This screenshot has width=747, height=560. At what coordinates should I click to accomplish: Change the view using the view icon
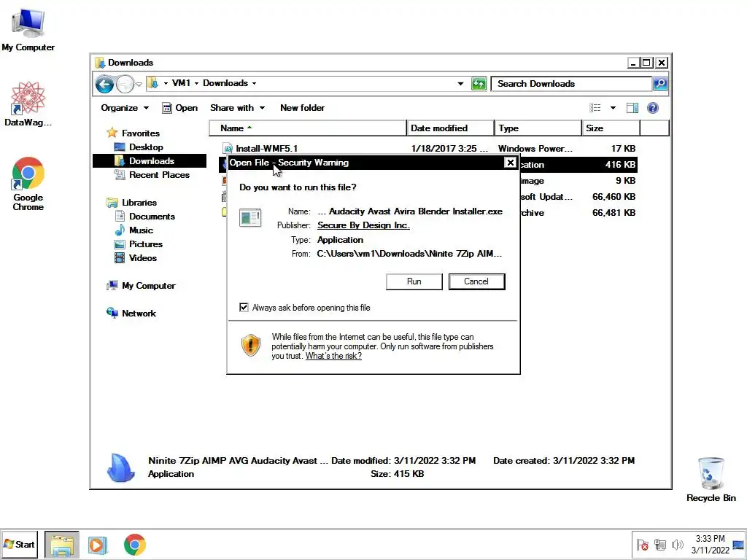tap(595, 108)
